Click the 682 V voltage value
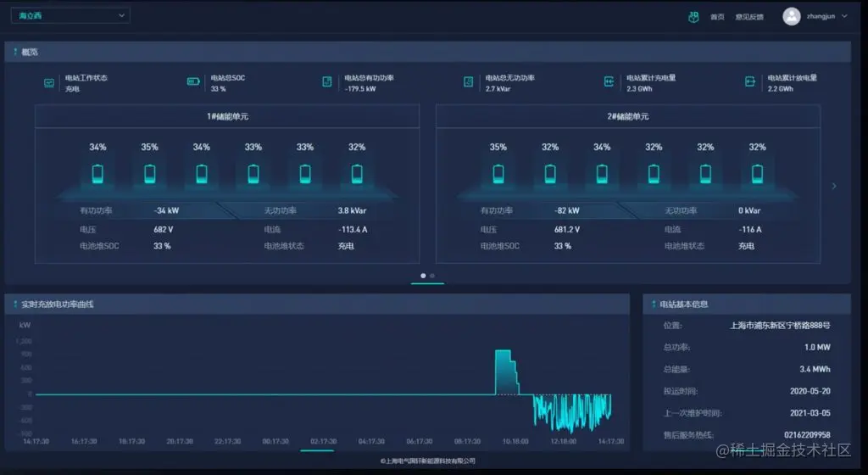The image size is (868, 475). 164,229
